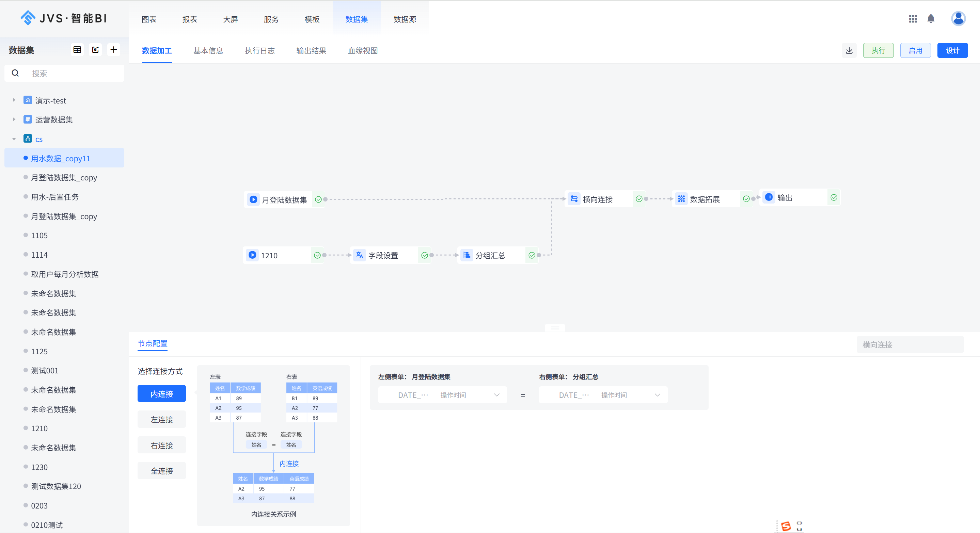The width and height of the screenshot is (980, 533).
Task: Expand the 演示-test folder
Action: pos(14,100)
